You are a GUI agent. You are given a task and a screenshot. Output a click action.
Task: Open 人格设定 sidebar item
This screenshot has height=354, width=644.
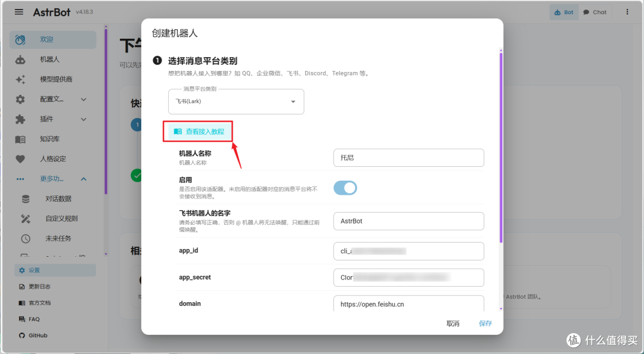[53, 159]
